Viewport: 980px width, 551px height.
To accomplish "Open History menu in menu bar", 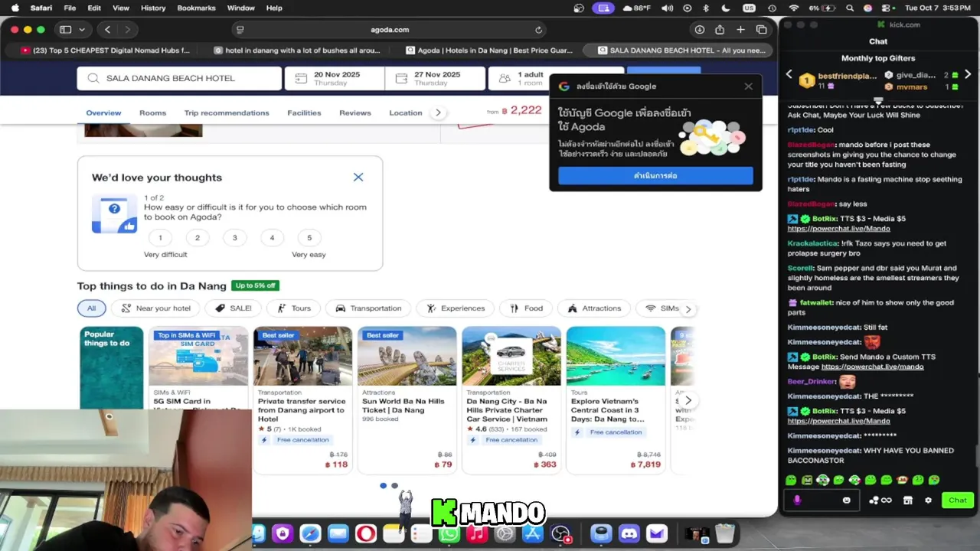I will coord(153,8).
